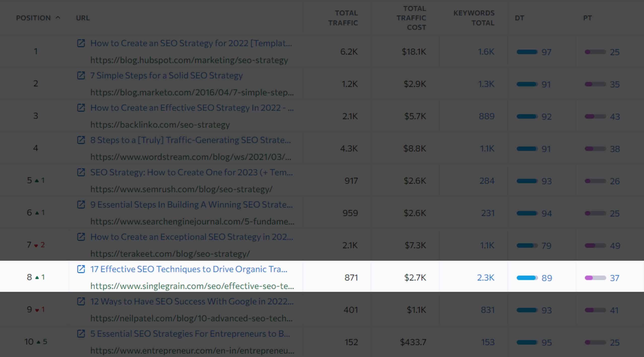Click the Total Traffic Cost column header
The image size is (644, 357).
411,18
